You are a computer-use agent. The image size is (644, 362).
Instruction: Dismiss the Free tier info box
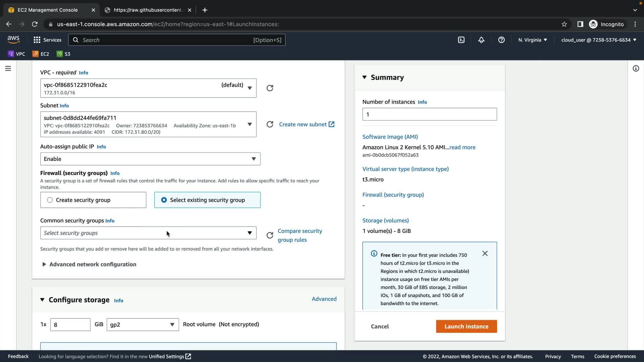click(485, 253)
